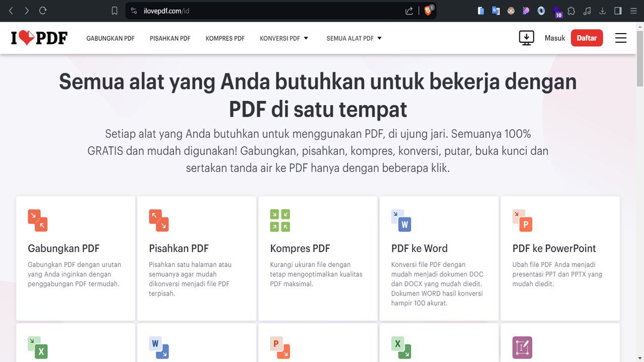This screenshot has width=644, height=362.
Task: Bookmark this page
Action: tap(114, 11)
